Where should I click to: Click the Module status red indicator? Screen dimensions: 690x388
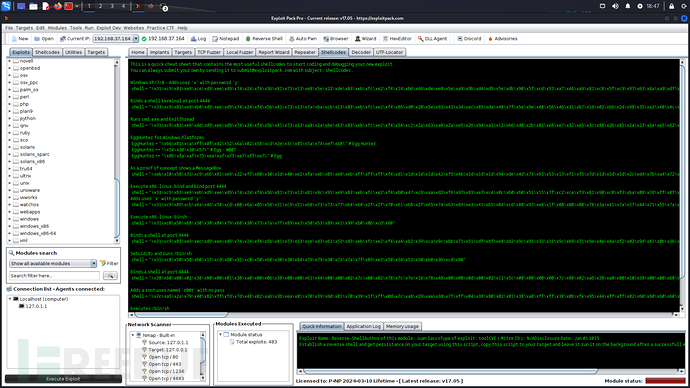(665, 381)
